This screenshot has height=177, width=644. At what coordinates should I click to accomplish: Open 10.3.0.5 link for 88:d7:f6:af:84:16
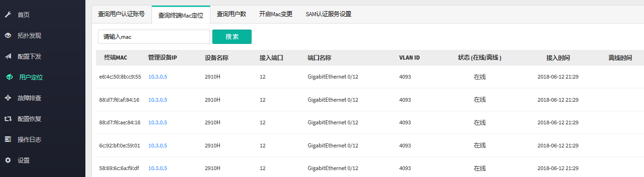tap(157, 100)
